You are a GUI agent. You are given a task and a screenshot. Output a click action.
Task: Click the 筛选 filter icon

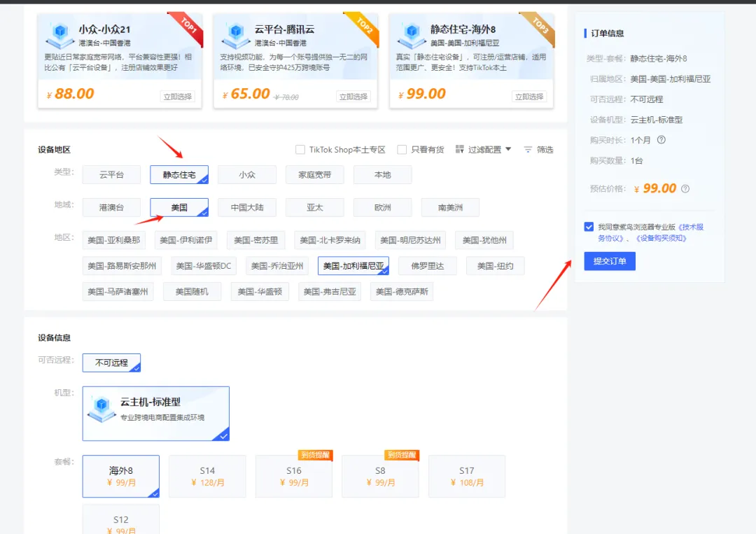528,149
